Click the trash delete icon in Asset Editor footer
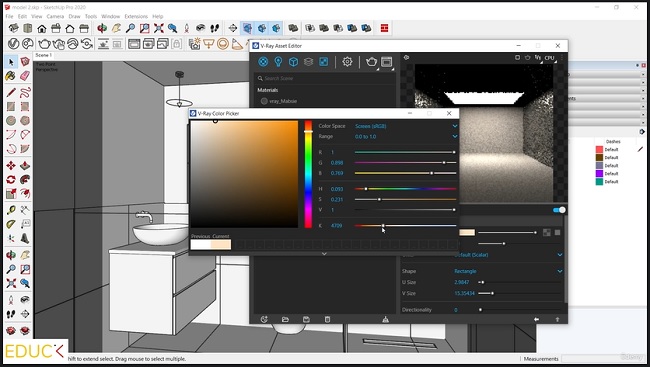Screen dimensions: 650x367 327,319
